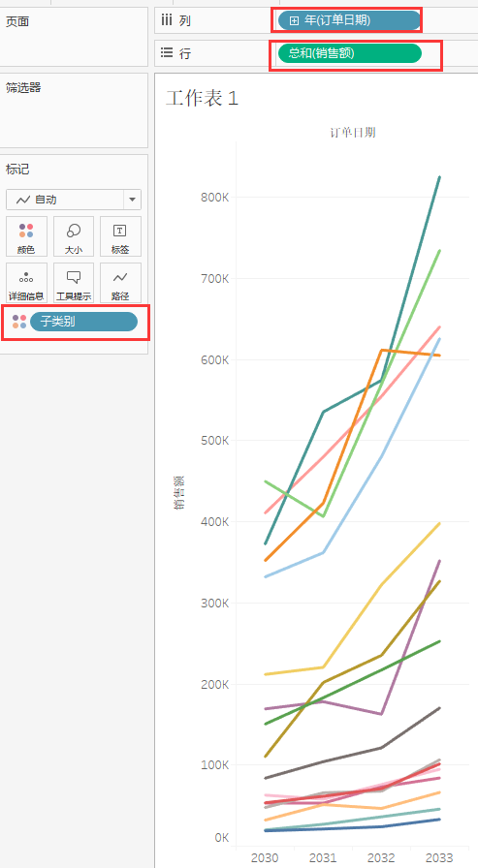Click the 销售额 axis title
Viewport: 478px width, 868px height.
180,493
